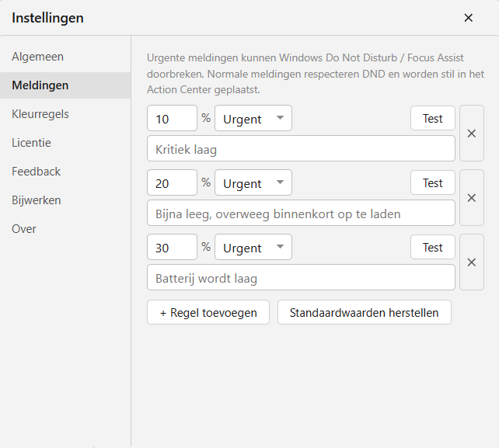Delete the Kritiek laag rule
499x448 pixels.
pyautogui.click(x=472, y=134)
